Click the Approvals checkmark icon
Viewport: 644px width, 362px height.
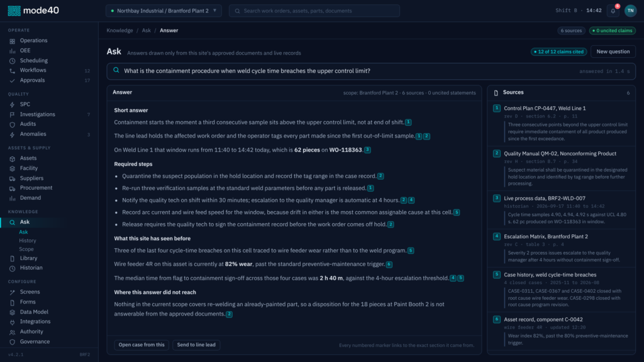(x=13, y=80)
